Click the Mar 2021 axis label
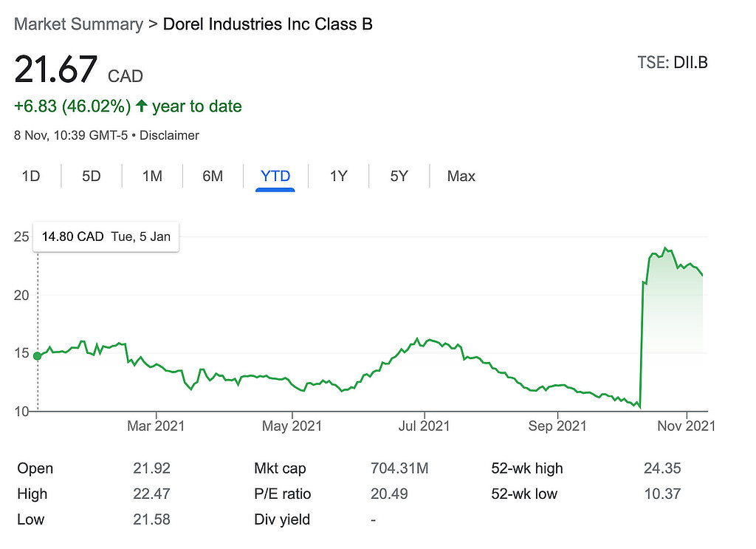Viewport: 756px width, 549px height. [x=156, y=426]
